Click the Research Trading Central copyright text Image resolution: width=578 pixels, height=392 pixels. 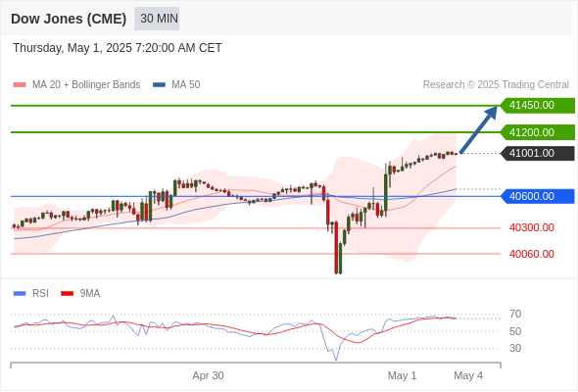click(x=496, y=85)
